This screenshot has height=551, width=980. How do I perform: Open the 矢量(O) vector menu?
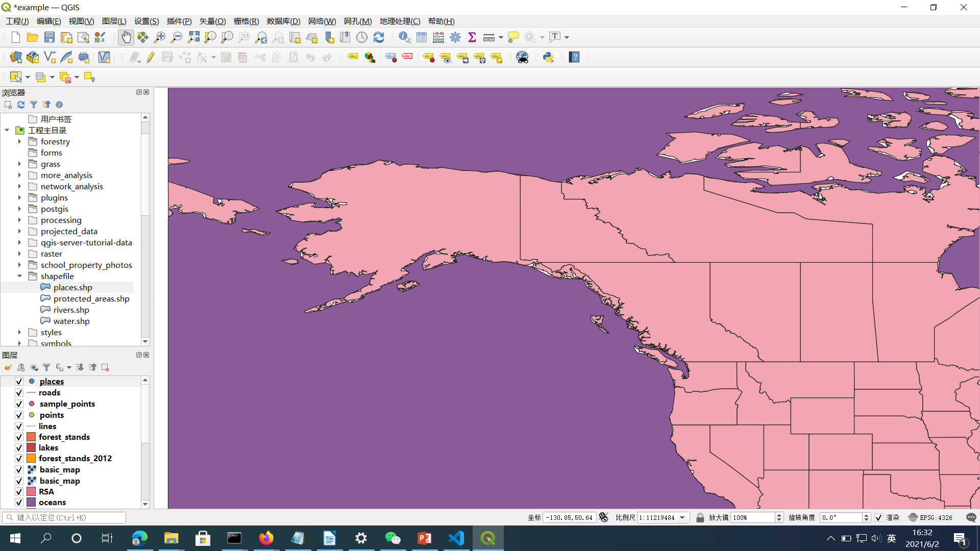(212, 21)
